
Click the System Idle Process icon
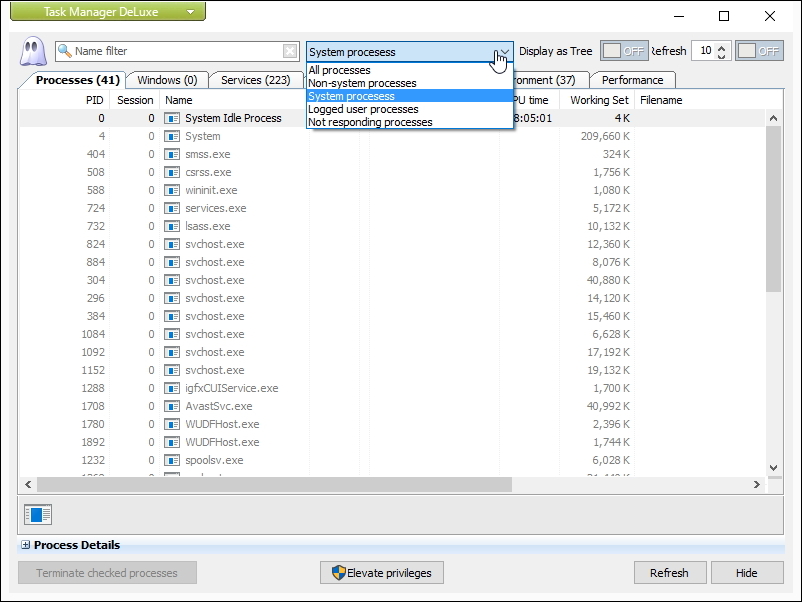click(x=172, y=118)
